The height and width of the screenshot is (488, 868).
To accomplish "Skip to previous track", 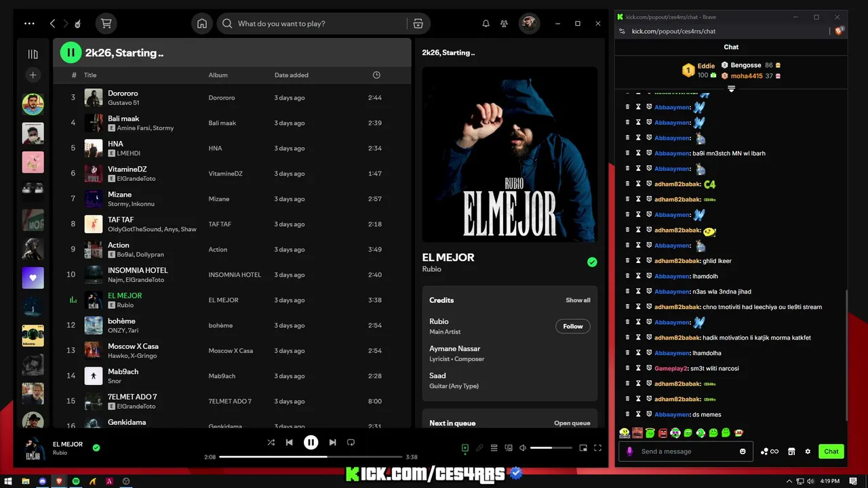I will pos(289,443).
